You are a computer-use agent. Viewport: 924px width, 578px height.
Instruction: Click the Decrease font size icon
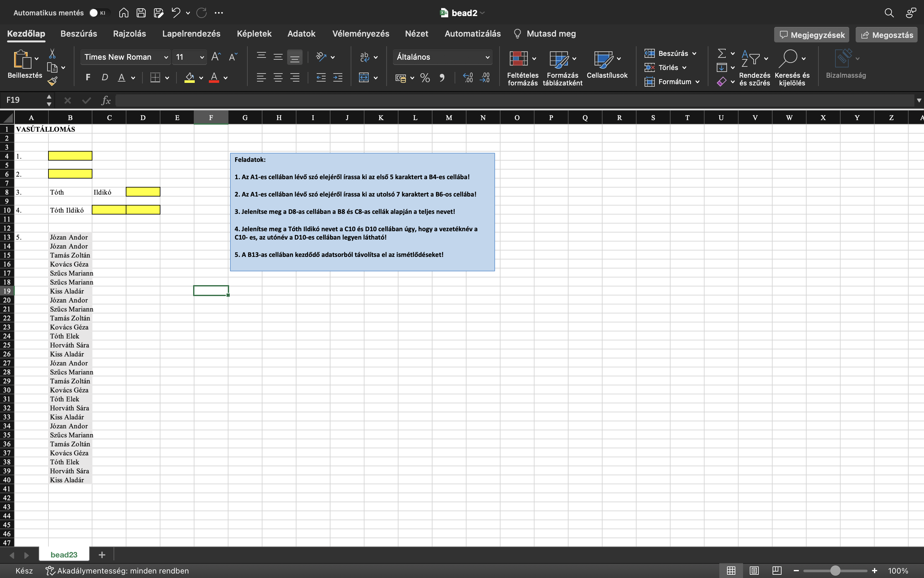(x=233, y=57)
